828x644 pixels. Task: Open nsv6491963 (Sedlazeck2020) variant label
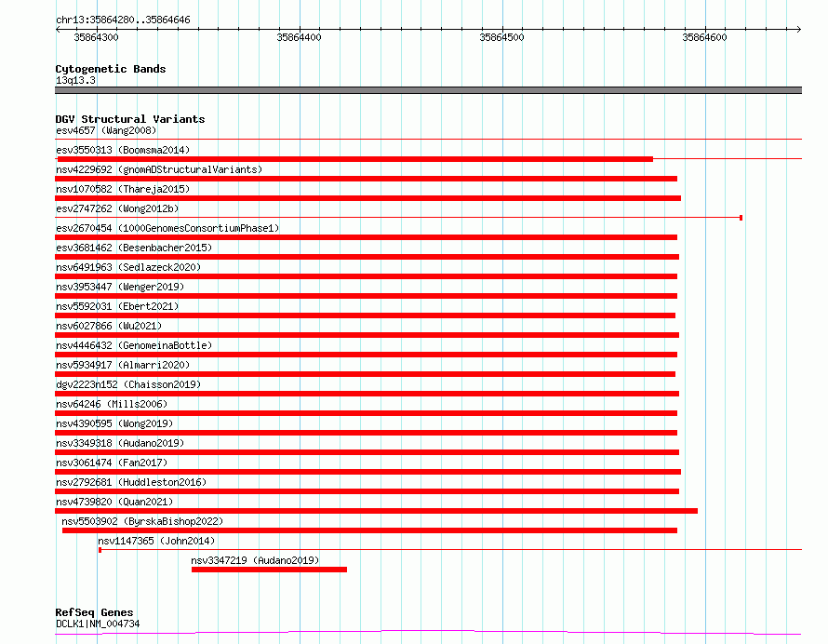128,267
